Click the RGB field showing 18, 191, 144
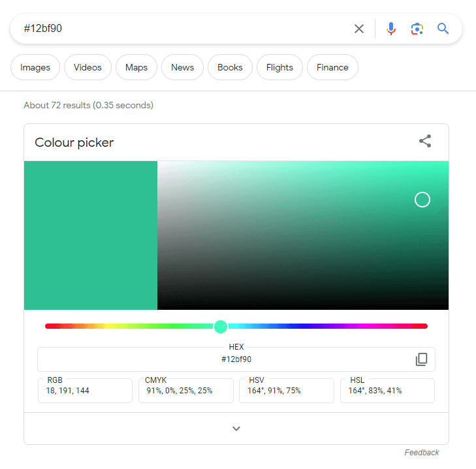The image size is (476, 469). click(85, 391)
